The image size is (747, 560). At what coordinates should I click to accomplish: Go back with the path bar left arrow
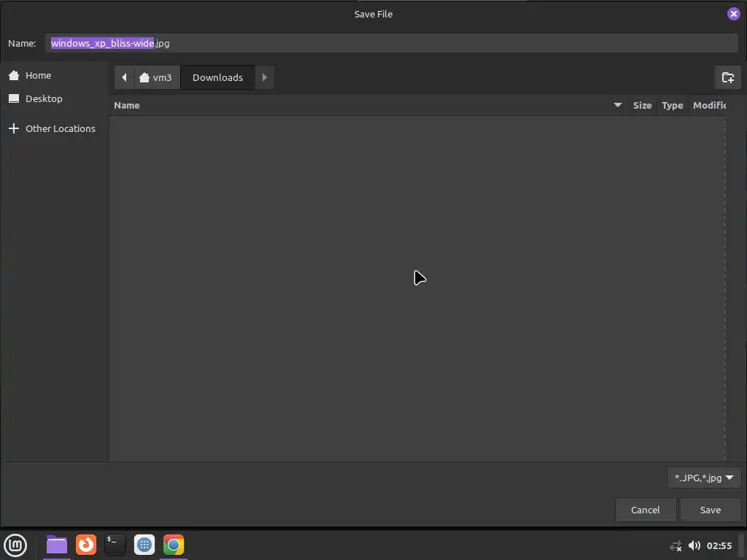124,77
